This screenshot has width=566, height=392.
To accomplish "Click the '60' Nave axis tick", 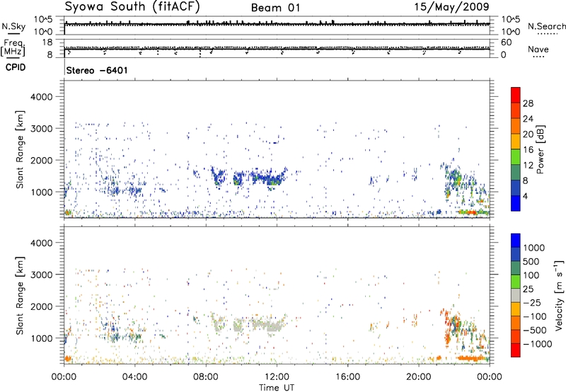I will [x=506, y=42].
